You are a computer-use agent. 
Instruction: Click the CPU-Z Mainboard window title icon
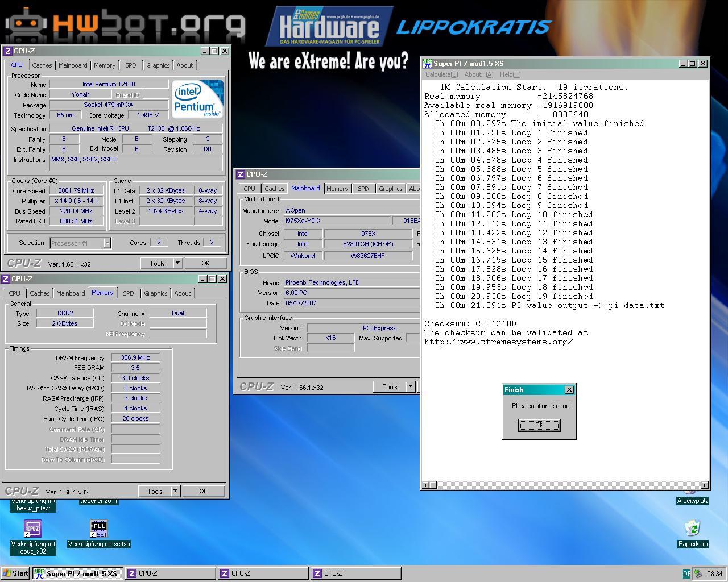pyautogui.click(x=241, y=174)
